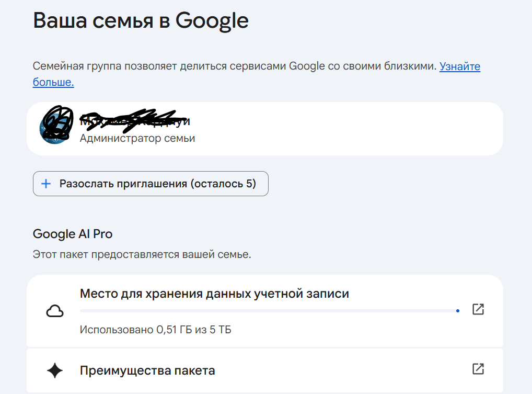Open storage details via external-link icon

click(x=478, y=309)
